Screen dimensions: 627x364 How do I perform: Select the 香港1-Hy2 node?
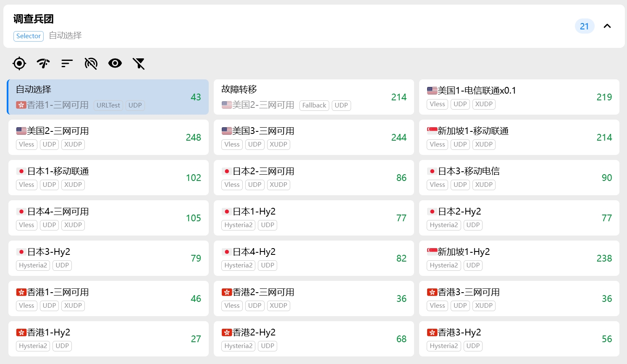pos(108,339)
